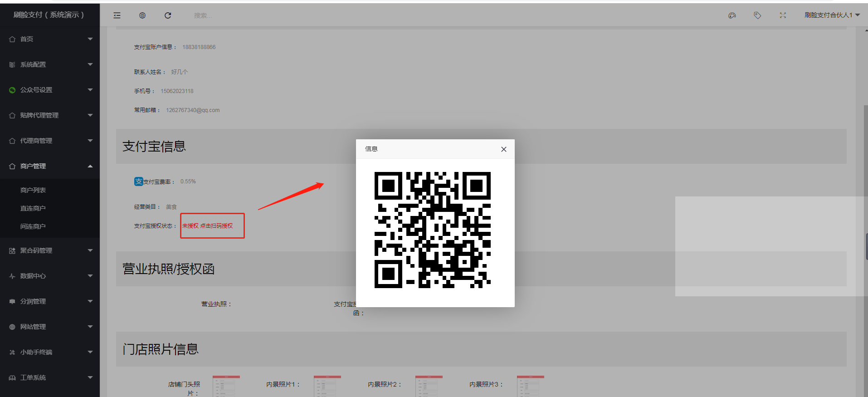The height and width of the screenshot is (397, 868).
Task: Click the icon beside 工单系统
Action: coord(12,377)
